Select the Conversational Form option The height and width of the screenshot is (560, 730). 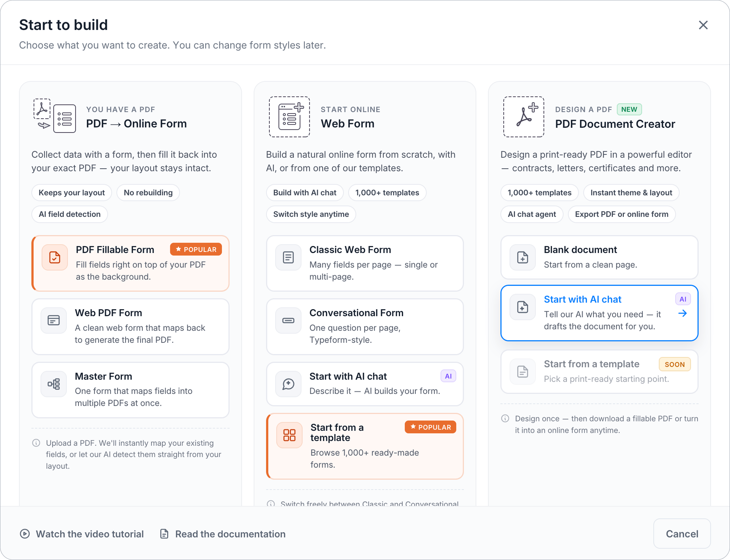click(365, 327)
